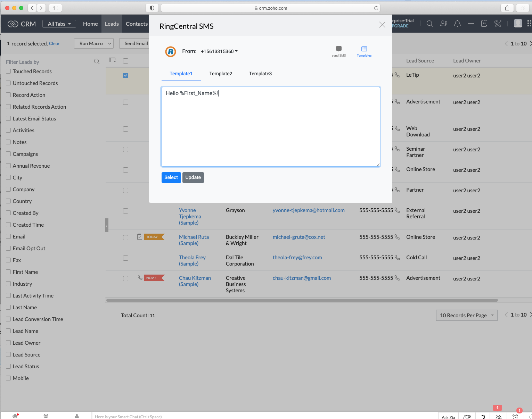Open the notifications bell icon

tap(457, 24)
